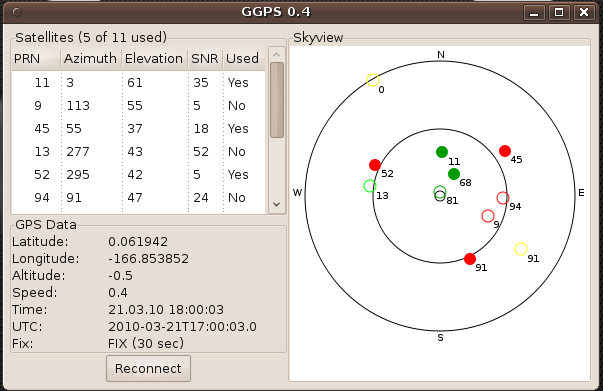Image resolution: width=603 pixels, height=391 pixels.
Task: Click the red satellite 52 marker
Action: click(375, 165)
